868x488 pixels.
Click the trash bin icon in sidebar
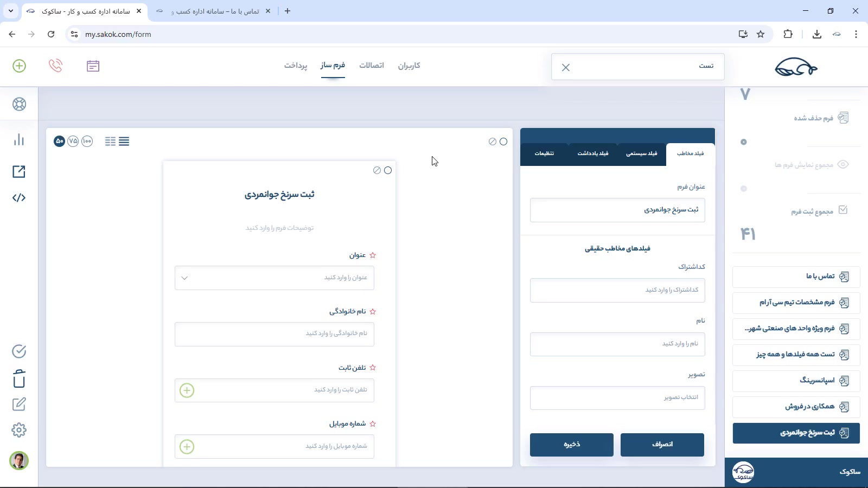pos(19,378)
